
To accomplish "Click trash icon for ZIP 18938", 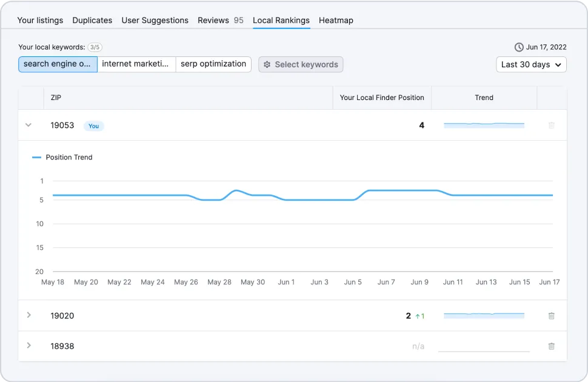I will [x=551, y=346].
